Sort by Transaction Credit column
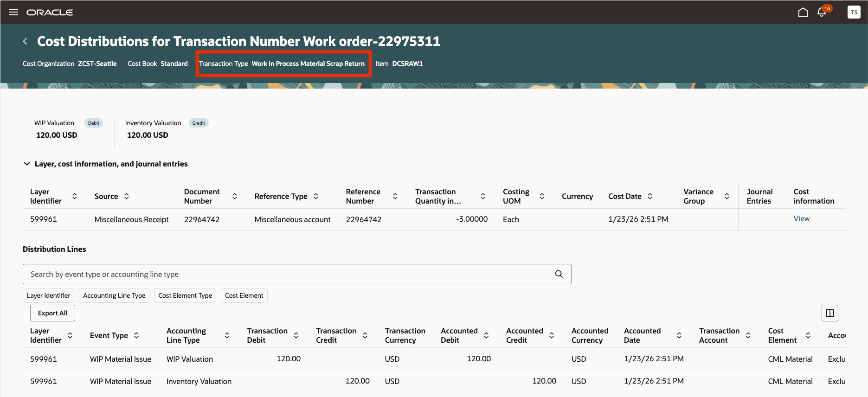 (365, 335)
